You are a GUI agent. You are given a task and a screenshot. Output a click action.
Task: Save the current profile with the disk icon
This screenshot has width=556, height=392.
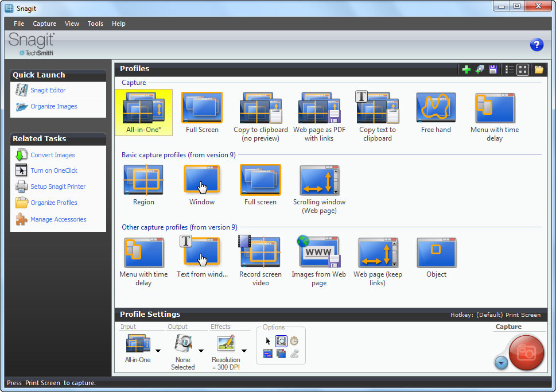(493, 69)
